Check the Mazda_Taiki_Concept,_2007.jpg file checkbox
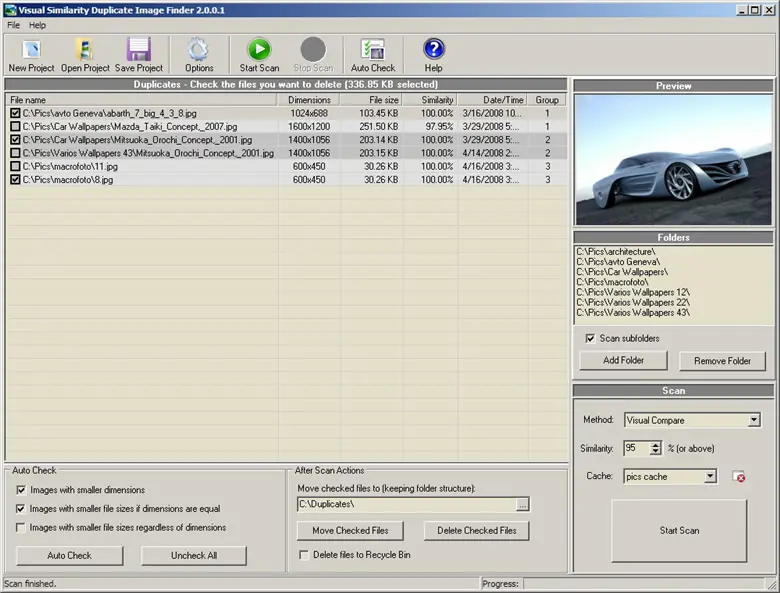 [x=15, y=126]
